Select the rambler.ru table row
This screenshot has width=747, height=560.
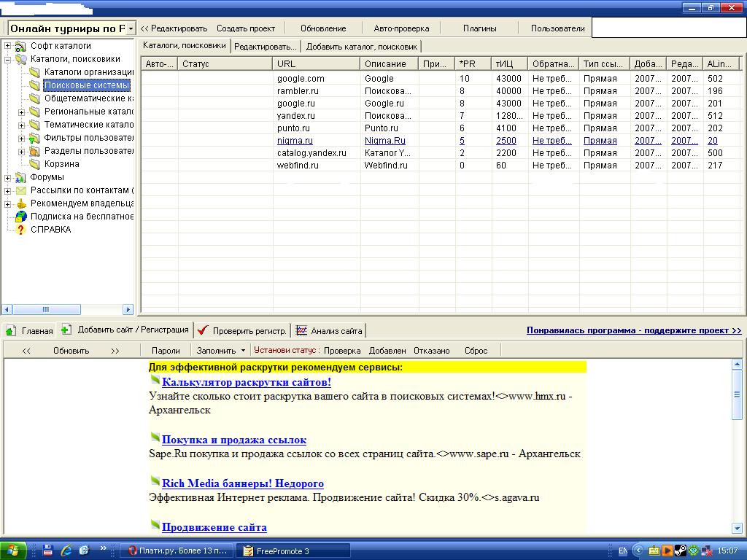click(441, 91)
